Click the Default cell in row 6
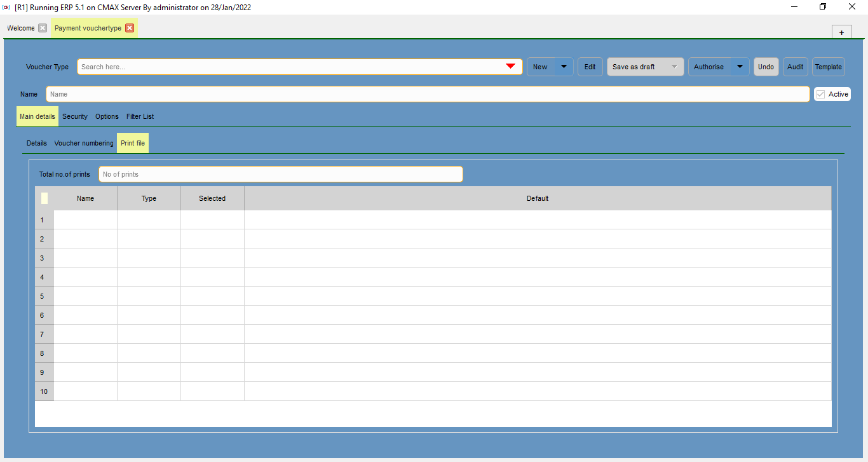868x462 pixels. pyautogui.click(x=538, y=315)
